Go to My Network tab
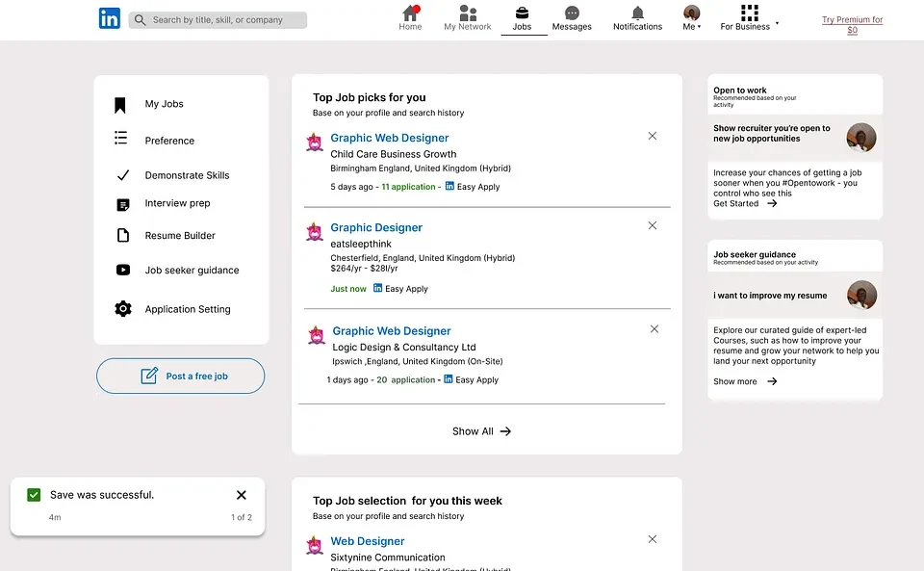The image size is (924, 571). [x=468, y=18]
